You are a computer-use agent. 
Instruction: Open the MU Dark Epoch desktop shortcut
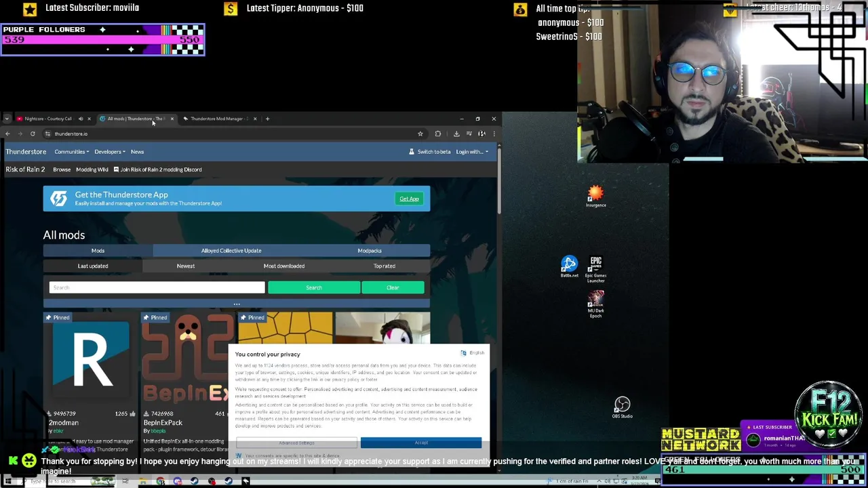click(595, 304)
